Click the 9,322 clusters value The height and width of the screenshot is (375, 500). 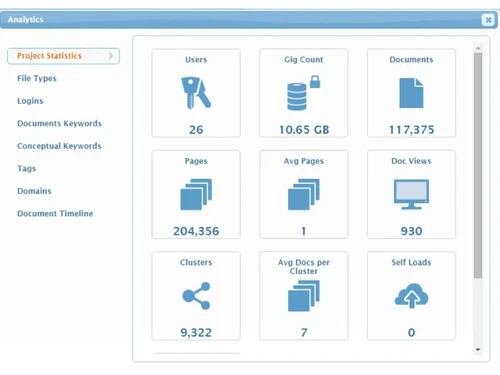click(x=196, y=333)
